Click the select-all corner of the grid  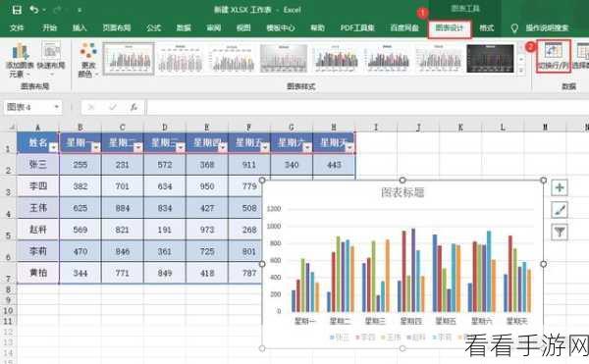9,127
